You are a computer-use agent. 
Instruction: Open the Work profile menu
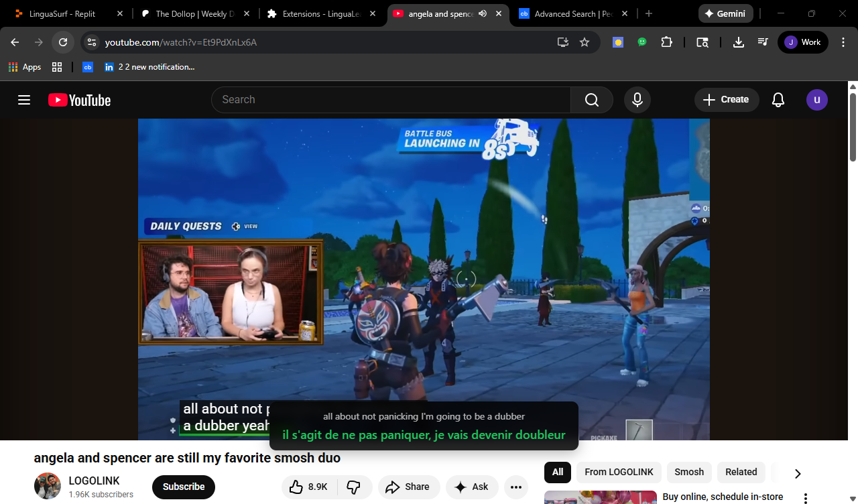(x=803, y=42)
